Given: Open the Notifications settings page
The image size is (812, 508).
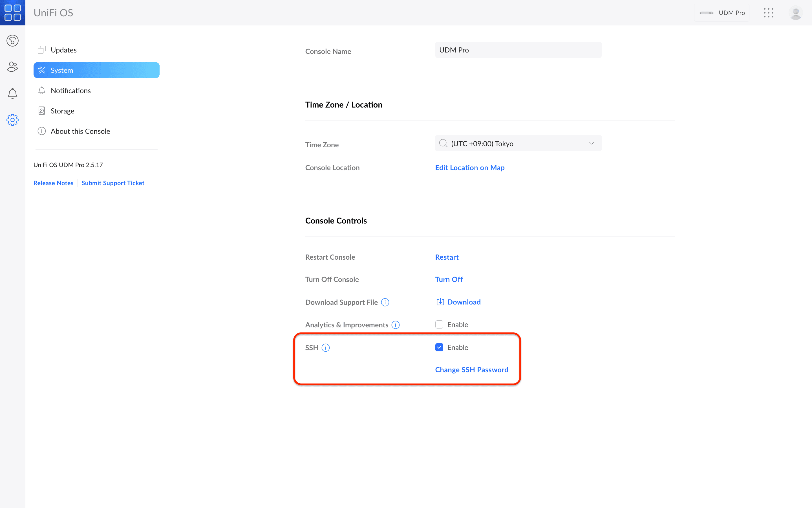Looking at the screenshot, I should pyautogui.click(x=96, y=90).
